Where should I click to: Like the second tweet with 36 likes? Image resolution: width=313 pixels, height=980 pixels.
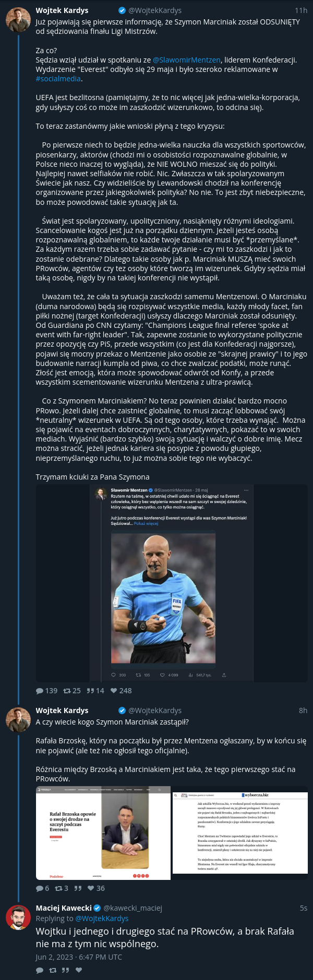click(96, 888)
